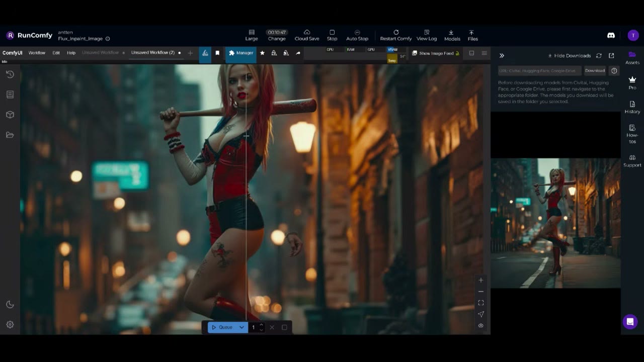Fit view to canvas icon
Screen dimensions: 644x362
click(x=481, y=303)
